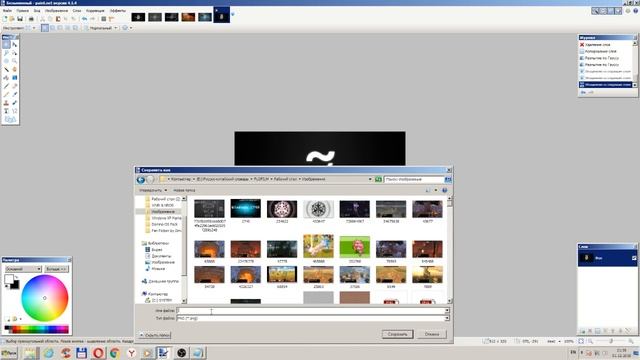Select the Text tool
This screenshot has width=640, height=360.
[x=6, y=111]
